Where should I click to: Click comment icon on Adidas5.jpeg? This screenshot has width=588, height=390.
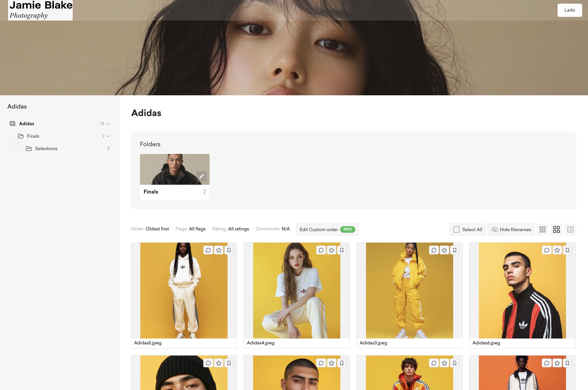pyautogui.click(x=208, y=250)
